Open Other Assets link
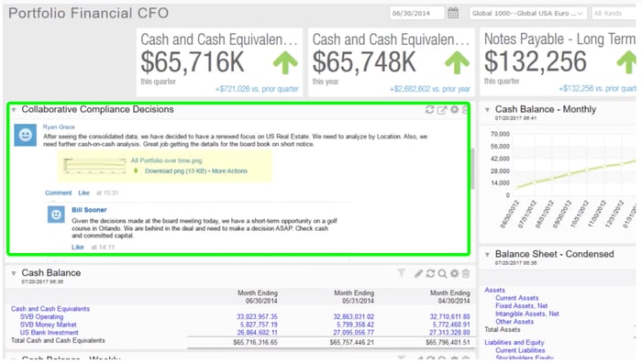The width and height of the screenshot is (642, 364). coord(515,322)
